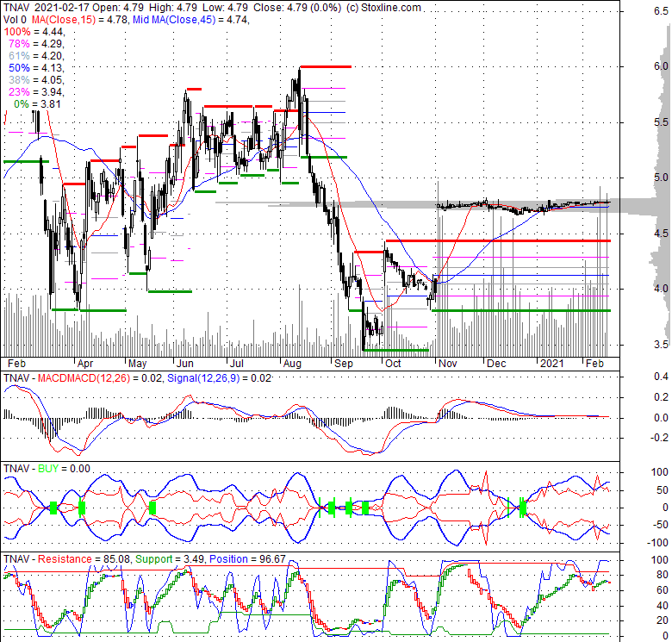Click the '50% = 4.13' Fibonacci level

coord(36,68)
